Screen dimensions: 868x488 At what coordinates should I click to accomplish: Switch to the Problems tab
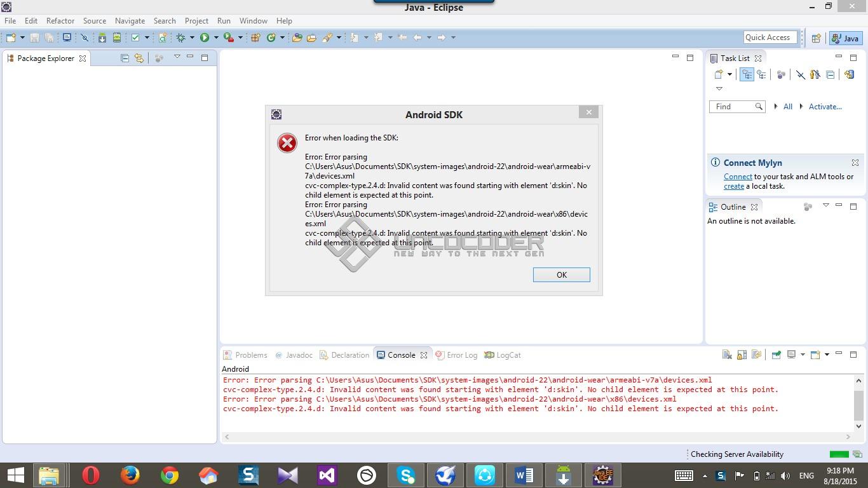tap(245, 355)
